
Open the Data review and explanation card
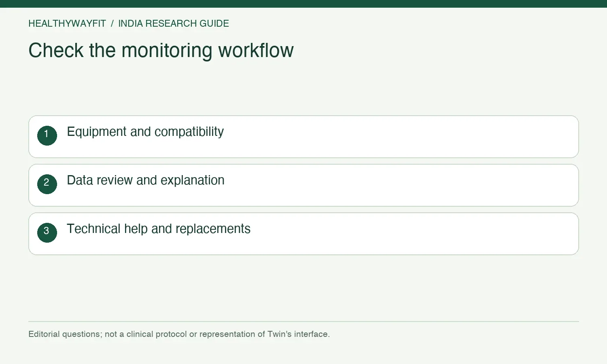coord(303,185)
